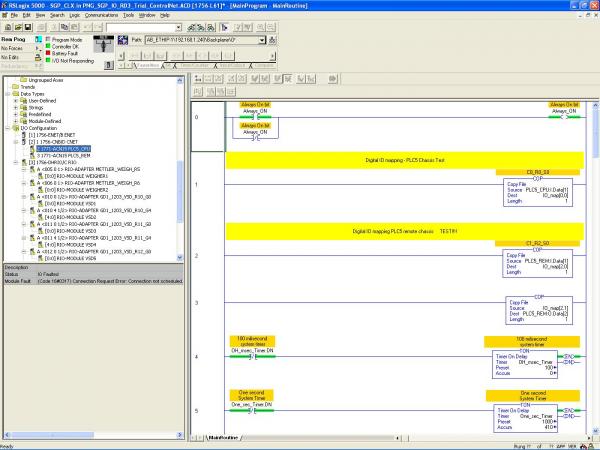Open the File menu
Screen dimensions: 600x450
(14, 15)
